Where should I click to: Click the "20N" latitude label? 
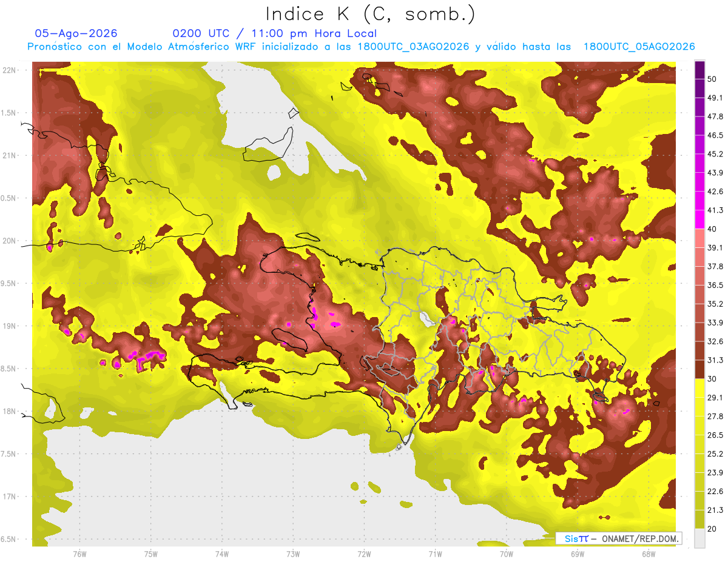(9, 241)
